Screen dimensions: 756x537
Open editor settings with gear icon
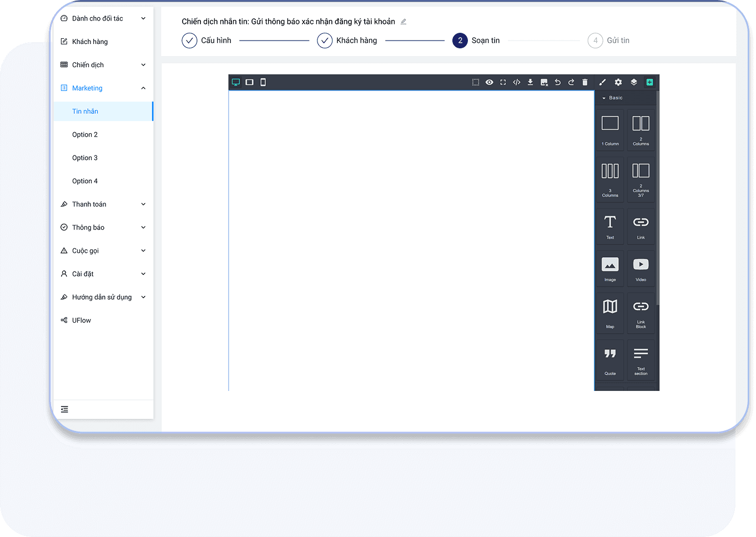618,82
